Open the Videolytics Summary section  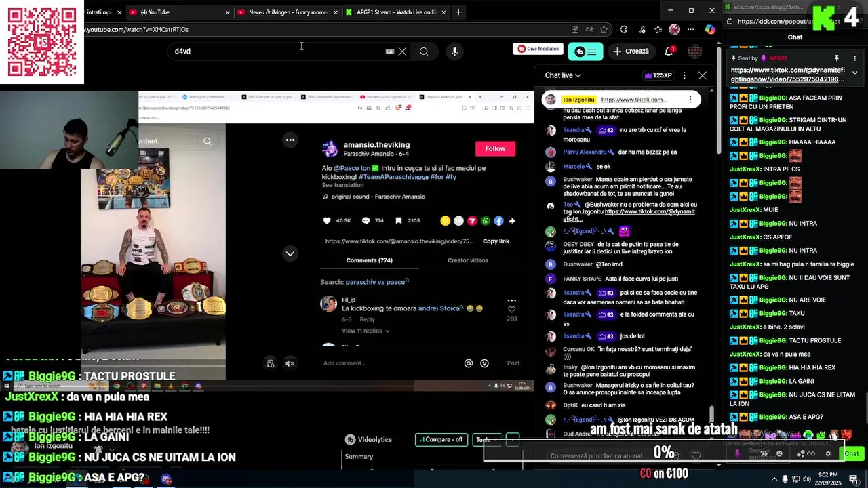(359, 457)
